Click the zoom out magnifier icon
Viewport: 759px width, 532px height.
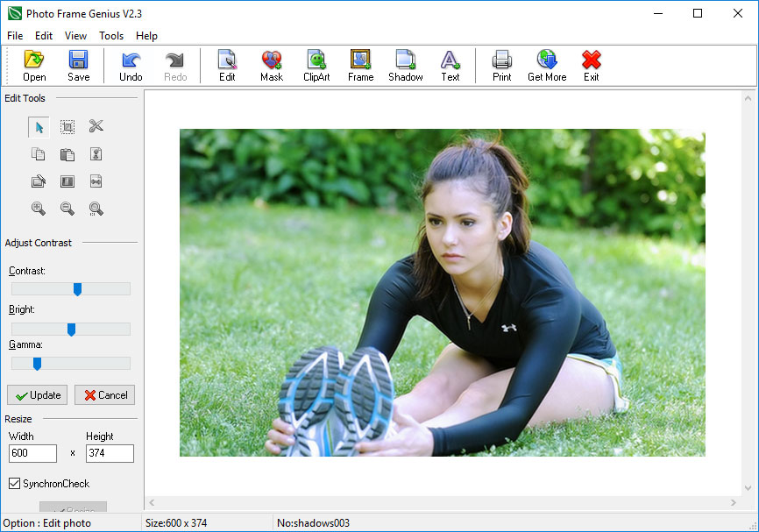(x=67, y=209)
